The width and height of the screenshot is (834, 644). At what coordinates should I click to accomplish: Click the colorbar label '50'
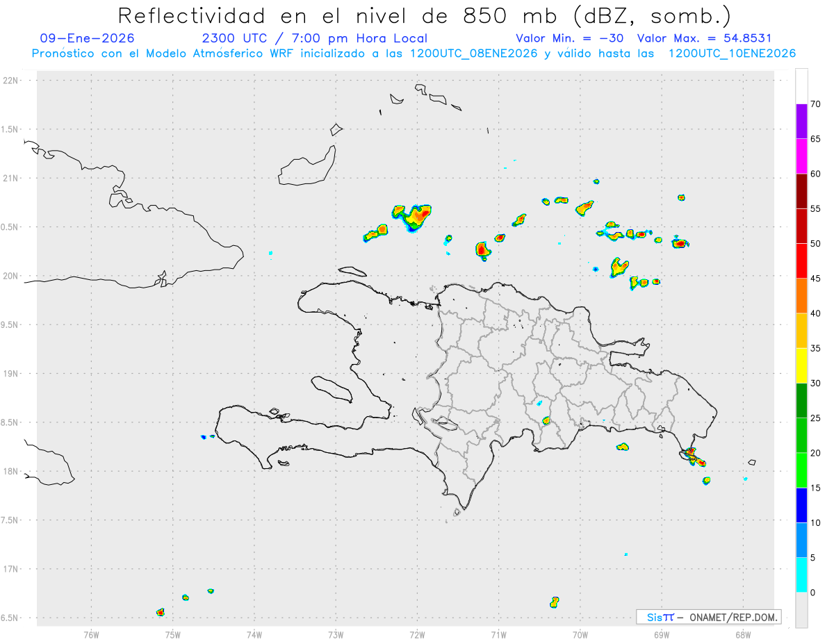(x=816, y=244)
